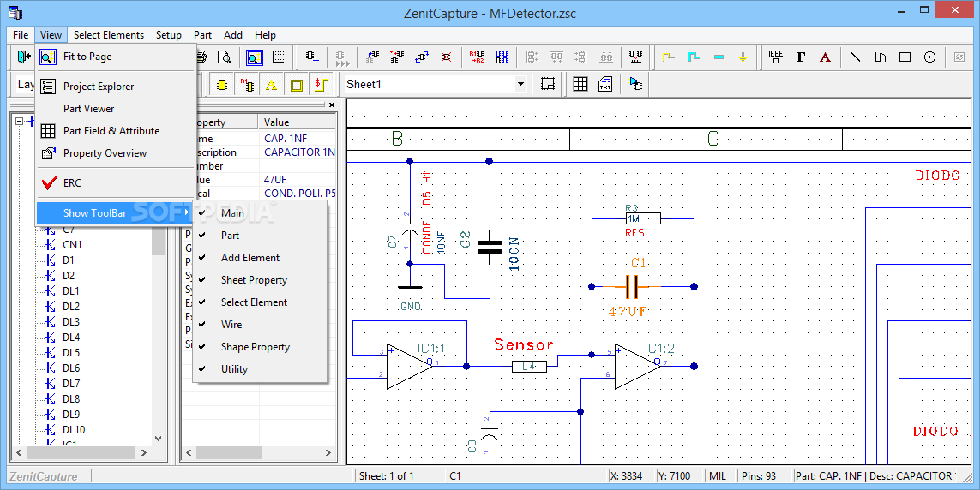The width and height of the screenshot is (980, 490).
Task: Toggle the Part toolbar visibility
Action: [x=260, y=236]
